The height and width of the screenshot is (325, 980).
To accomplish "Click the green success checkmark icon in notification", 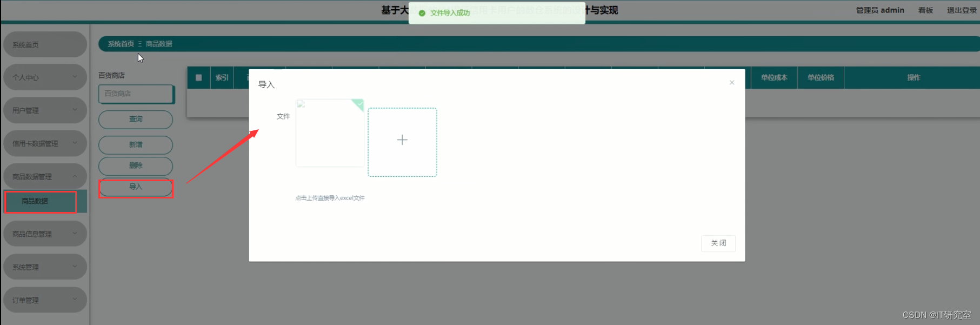I will click(x=422, y=13).
